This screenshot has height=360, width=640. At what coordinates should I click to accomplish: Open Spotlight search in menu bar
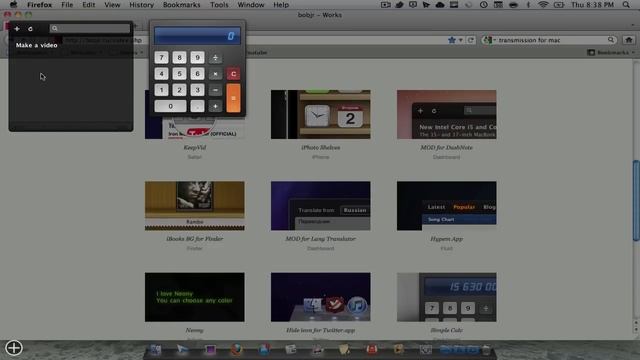coord(626,5)
